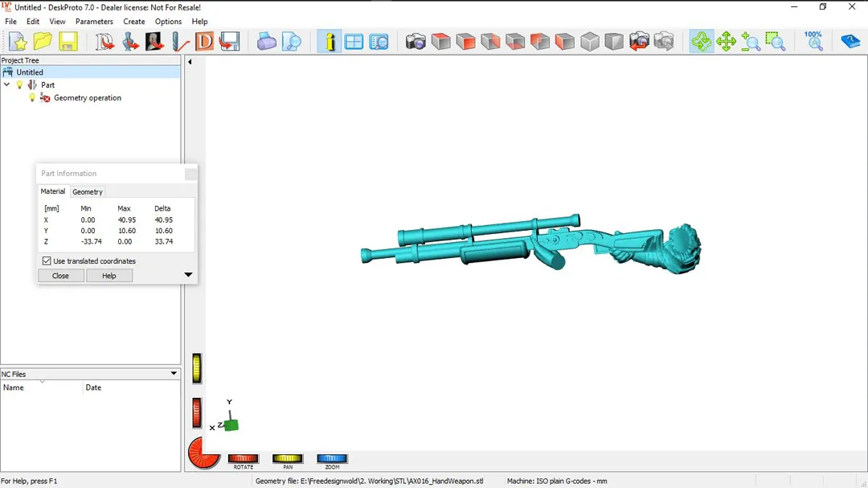The image size is (868, 488).
Task: Save project with the yellow floppy icon
Action: pos(68,42)
